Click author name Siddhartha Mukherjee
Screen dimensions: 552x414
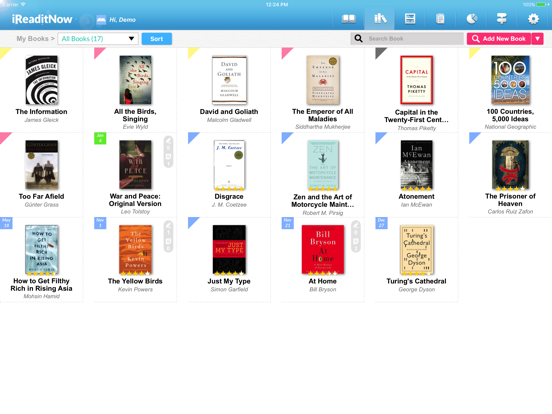click(x=323, y=127)
